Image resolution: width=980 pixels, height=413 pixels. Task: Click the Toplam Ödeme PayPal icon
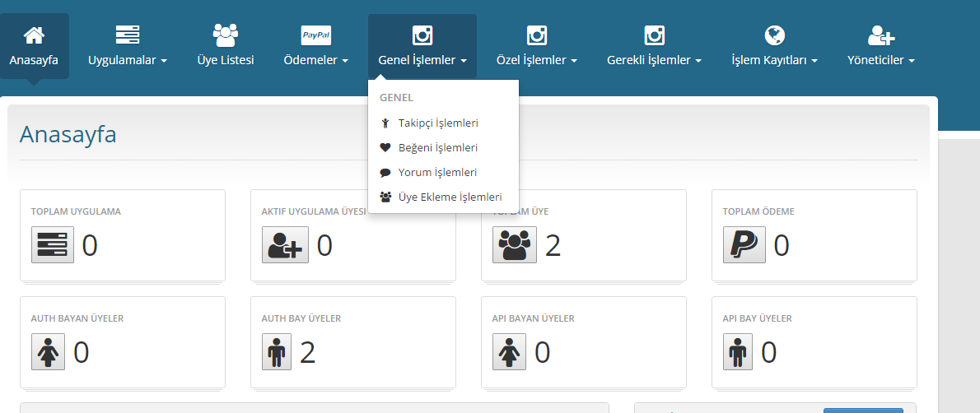click(x=744, y=244)
